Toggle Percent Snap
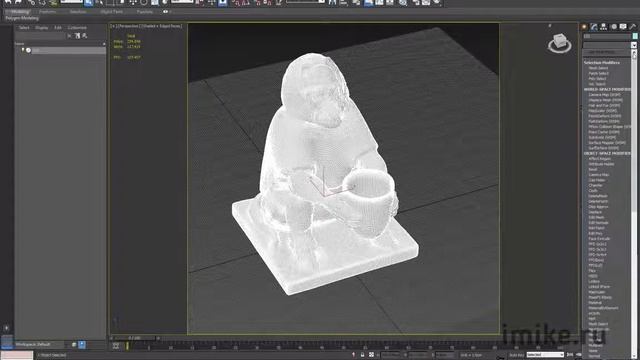Image resolution: width=640 pixels, height=360 pixels. pyautogui.click(x=258, y=2)
